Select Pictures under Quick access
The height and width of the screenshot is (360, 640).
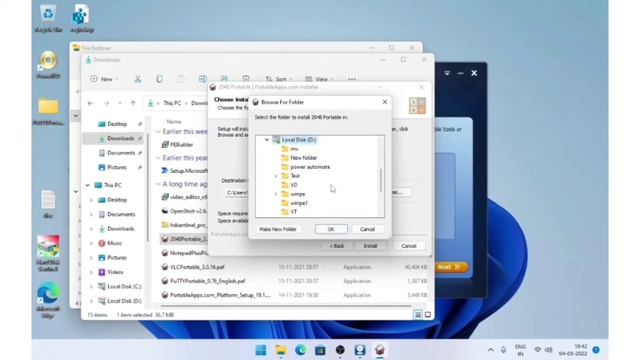click(117, 167)
